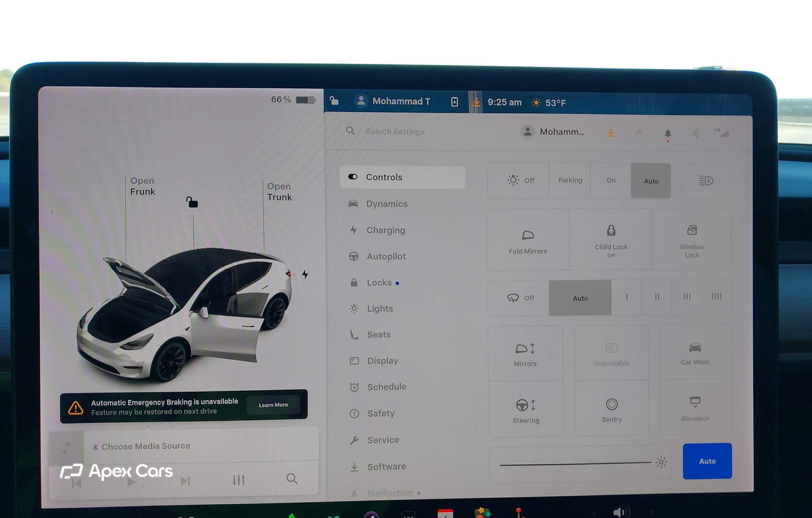Tap the card icon next to Mohammad T
812x518 pixels.
point(454,102)
